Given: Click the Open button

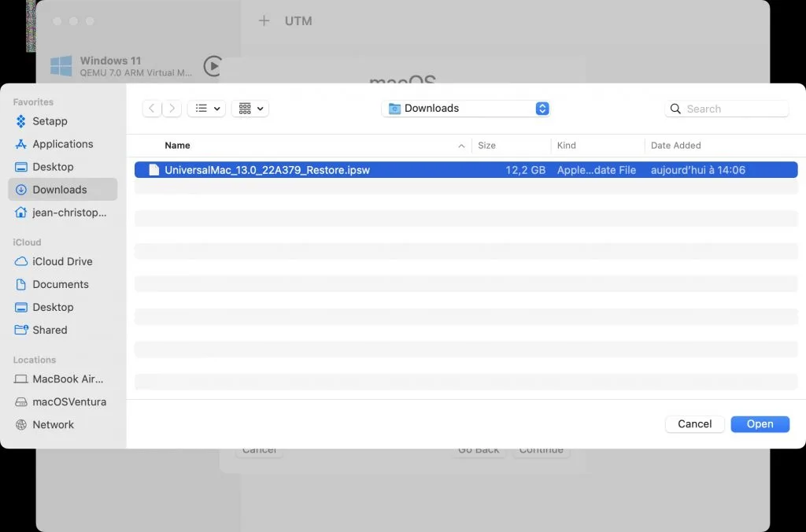Looking at the screenshot, I should pos(760,424).
